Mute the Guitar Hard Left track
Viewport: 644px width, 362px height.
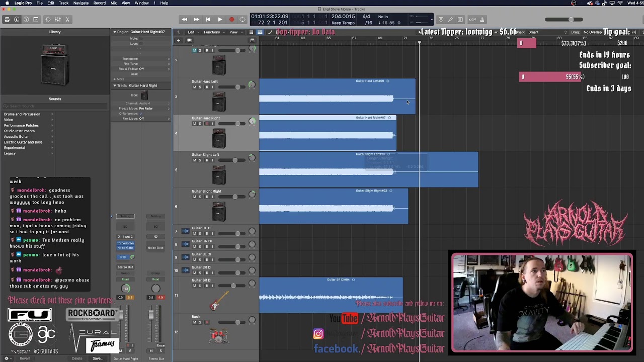tap(195, 87)
